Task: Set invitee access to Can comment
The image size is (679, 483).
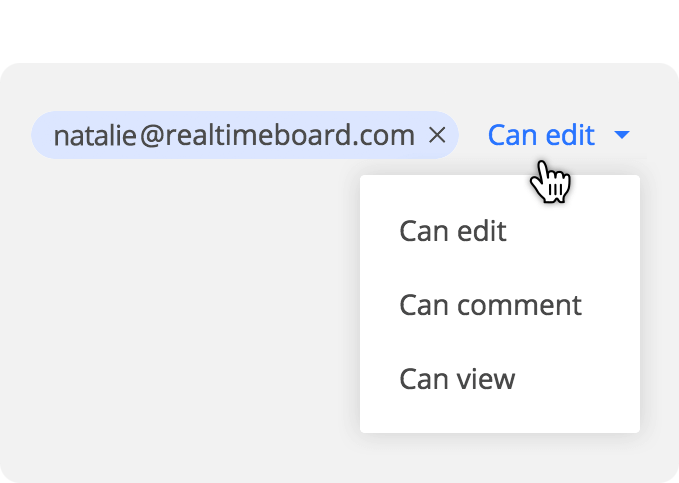Action: pyautogui.click(x=490, y=305)
